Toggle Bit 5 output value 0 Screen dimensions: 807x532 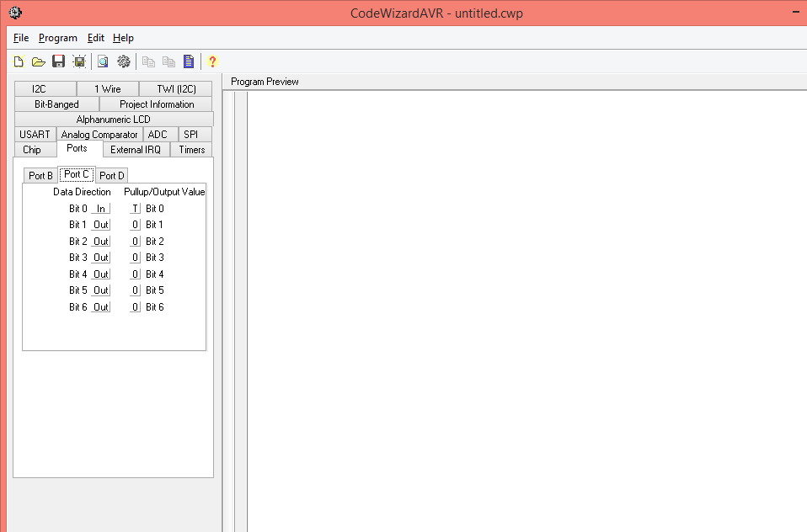[x=135, y=290]
